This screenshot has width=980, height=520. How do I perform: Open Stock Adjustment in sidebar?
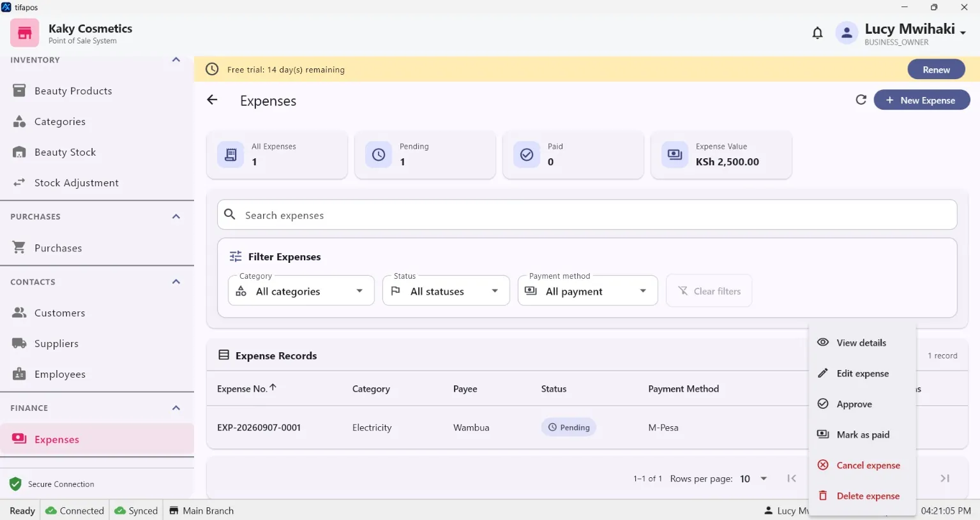(x=97, y=182)
